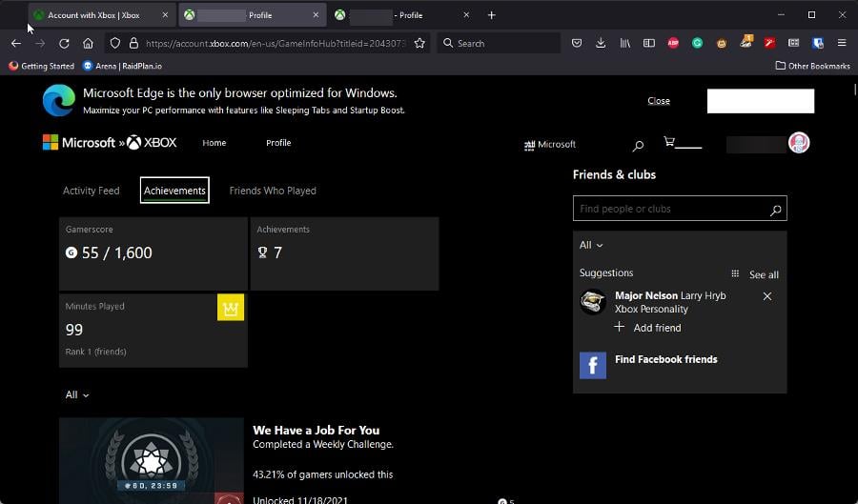Go back with the browser back arrow

[16, 43]
